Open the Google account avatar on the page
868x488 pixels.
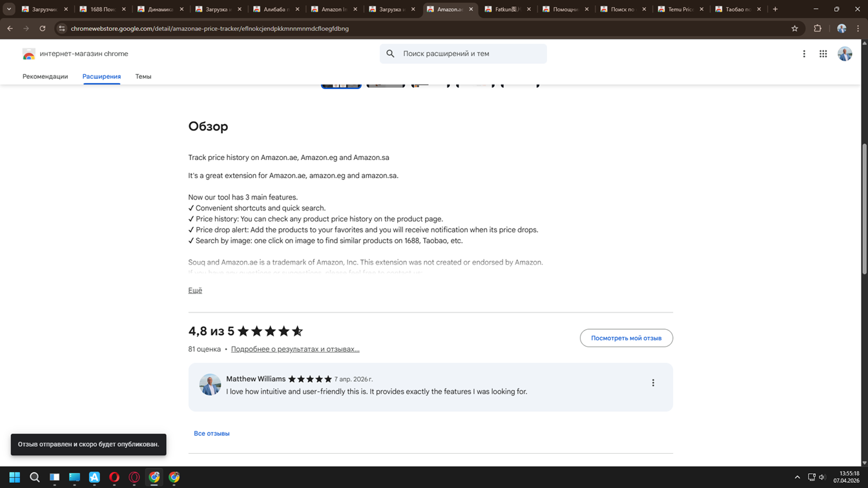845,54
